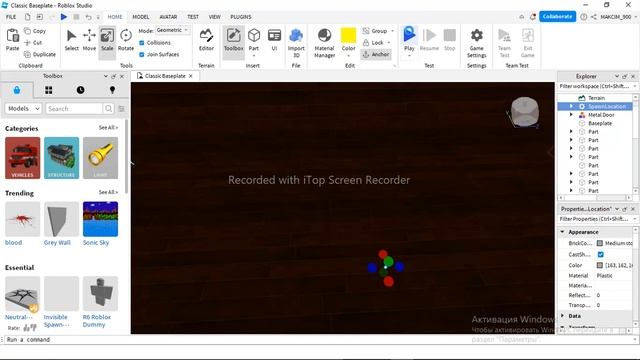Screen dimensions: 640x360
Task: Switch to the MODEL ribbon tab
Action: point(141,17)
